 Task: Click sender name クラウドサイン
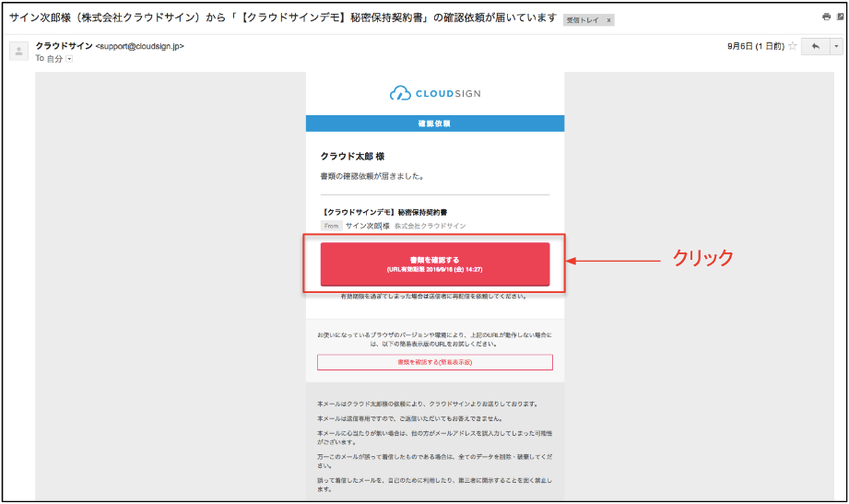(65, 46)
